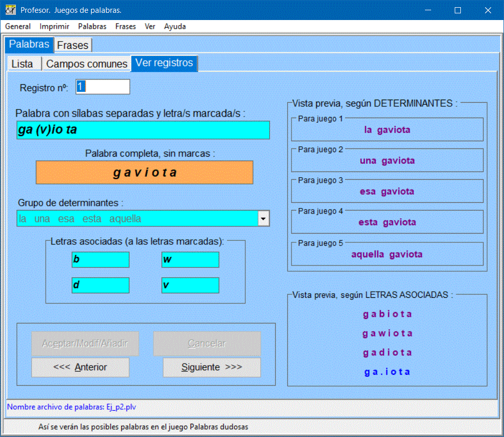Open the Frases menu
Viewport: 504px width, 437px height.
[x=126, y=26]
